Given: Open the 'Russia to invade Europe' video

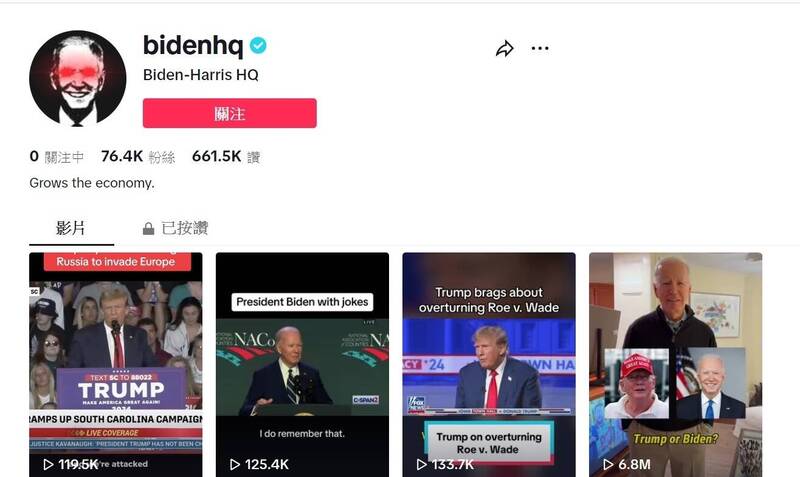Looking at the screenshot, I should tap(116, 365).
